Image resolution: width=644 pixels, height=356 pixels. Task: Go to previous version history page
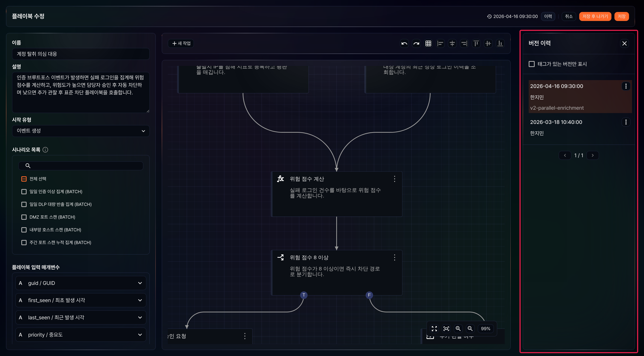(x=565, y=156)
